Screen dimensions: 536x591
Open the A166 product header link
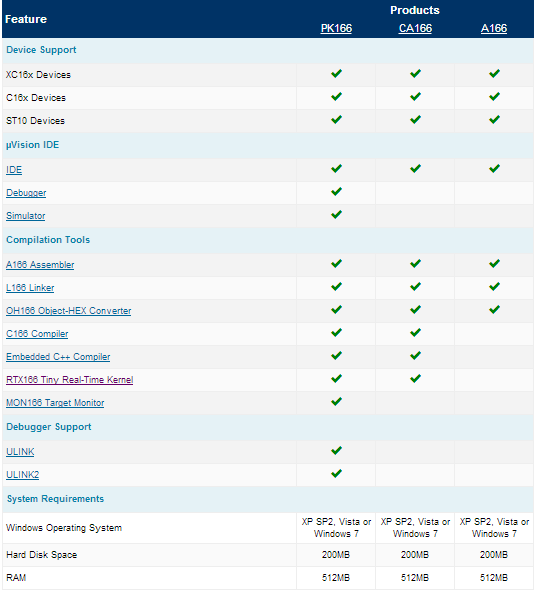click(494, 28)
